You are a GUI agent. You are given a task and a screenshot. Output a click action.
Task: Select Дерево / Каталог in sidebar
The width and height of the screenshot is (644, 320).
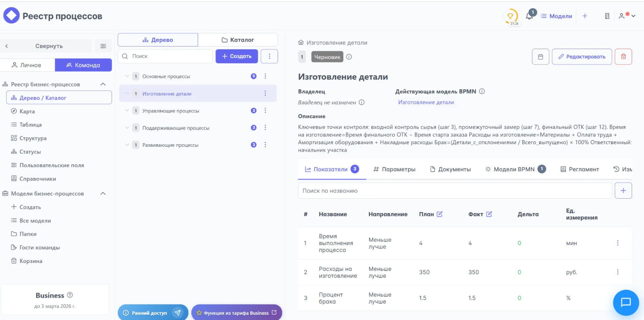point(59,98)
